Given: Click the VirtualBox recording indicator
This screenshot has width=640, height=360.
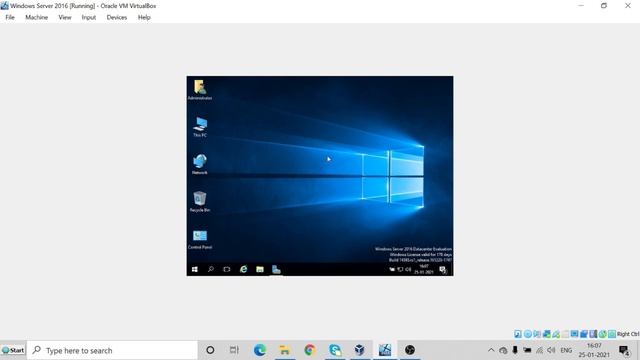Looking at the screenshot, I should pos(584,334).
